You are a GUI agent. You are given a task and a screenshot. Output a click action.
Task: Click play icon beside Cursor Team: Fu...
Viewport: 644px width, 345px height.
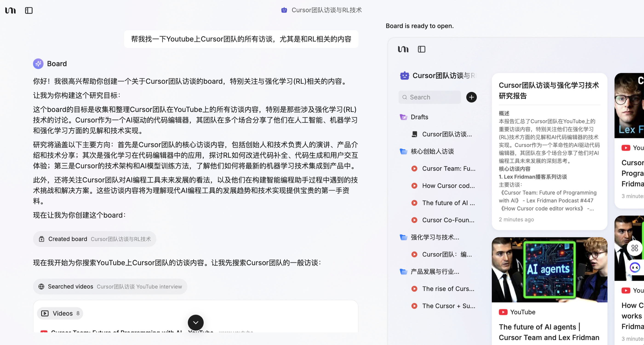point(414,168)
